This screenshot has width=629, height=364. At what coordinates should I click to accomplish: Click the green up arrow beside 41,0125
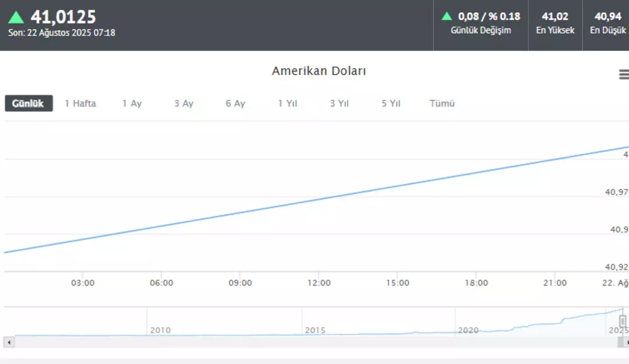(16, 17)
